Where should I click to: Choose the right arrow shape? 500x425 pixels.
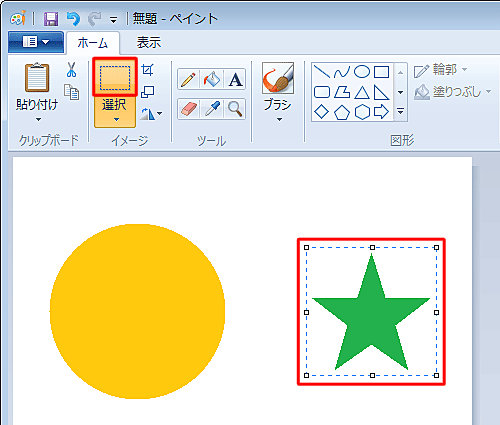click(x=381, y=112)
